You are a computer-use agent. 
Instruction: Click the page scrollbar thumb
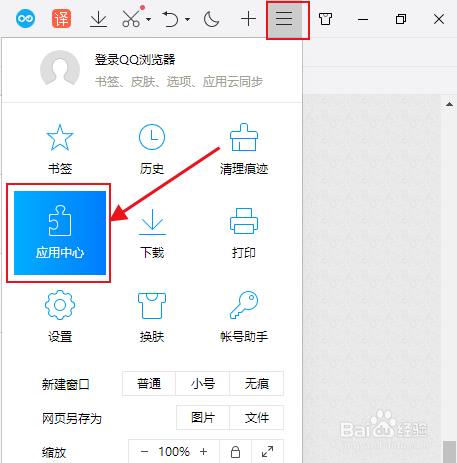click(449, 452)
